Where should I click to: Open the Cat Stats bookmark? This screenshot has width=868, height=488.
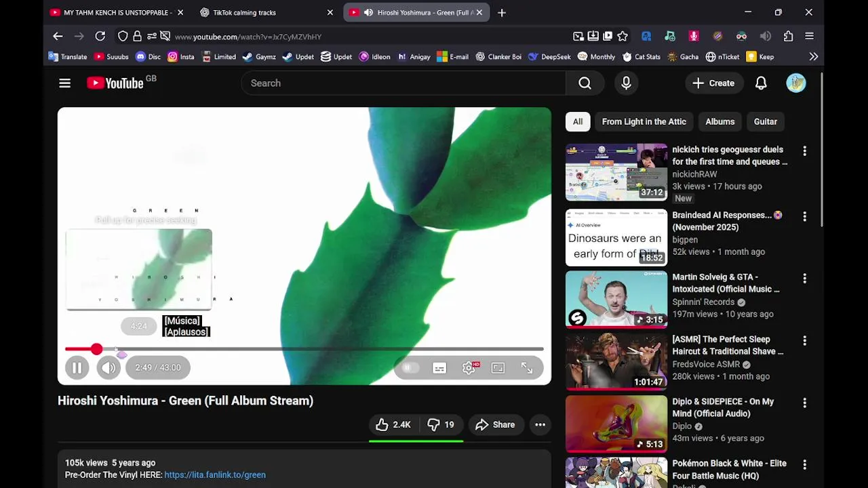[641, 57]
